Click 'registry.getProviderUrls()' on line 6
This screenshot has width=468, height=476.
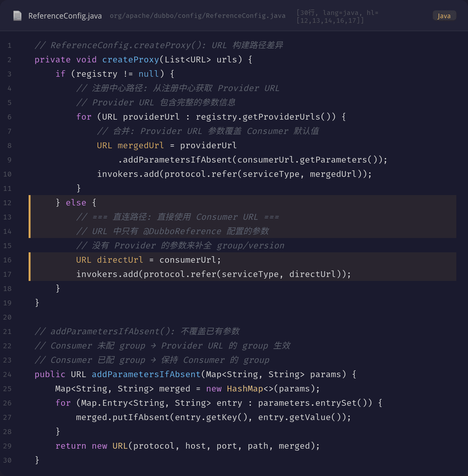tap(266, 117)
